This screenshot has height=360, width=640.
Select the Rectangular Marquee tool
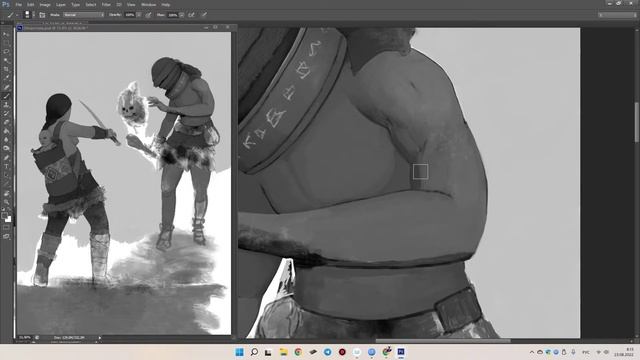point(6,43)
